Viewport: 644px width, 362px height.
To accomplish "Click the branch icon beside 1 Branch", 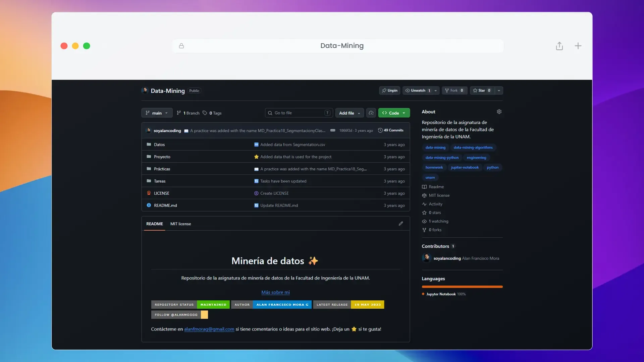I will (179, 113).
